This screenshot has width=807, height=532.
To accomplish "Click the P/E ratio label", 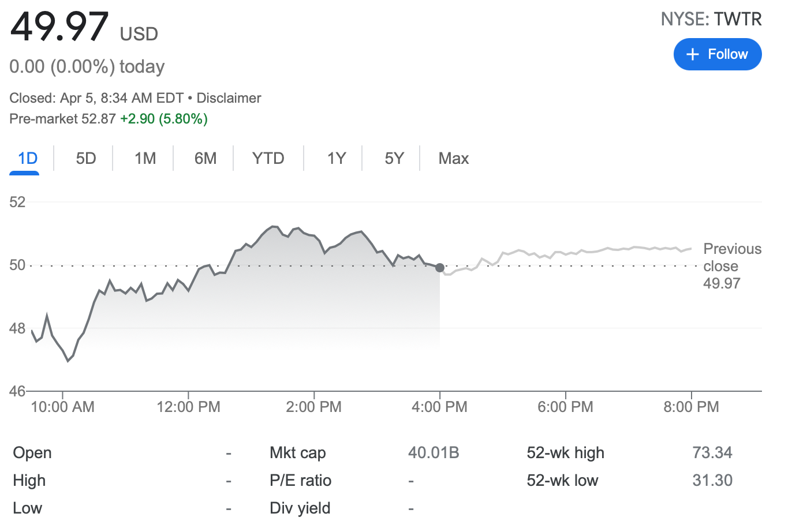I will (x=300, y=481).
